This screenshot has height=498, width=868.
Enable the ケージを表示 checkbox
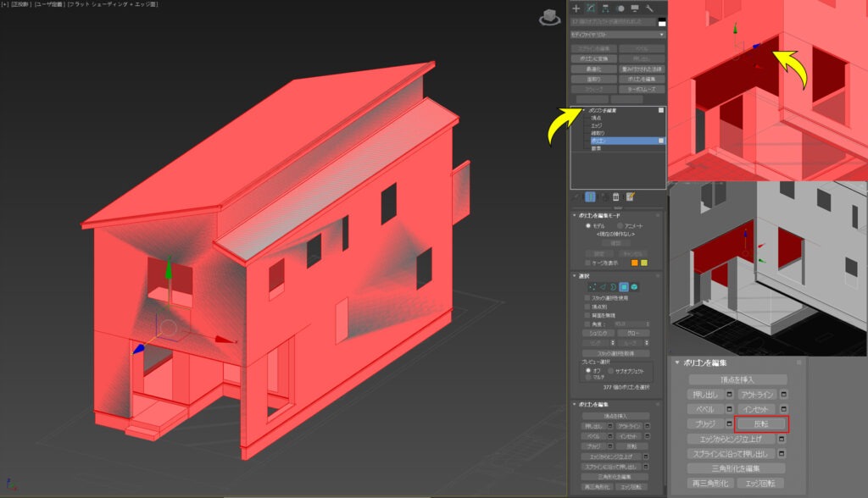pos(587,263)
